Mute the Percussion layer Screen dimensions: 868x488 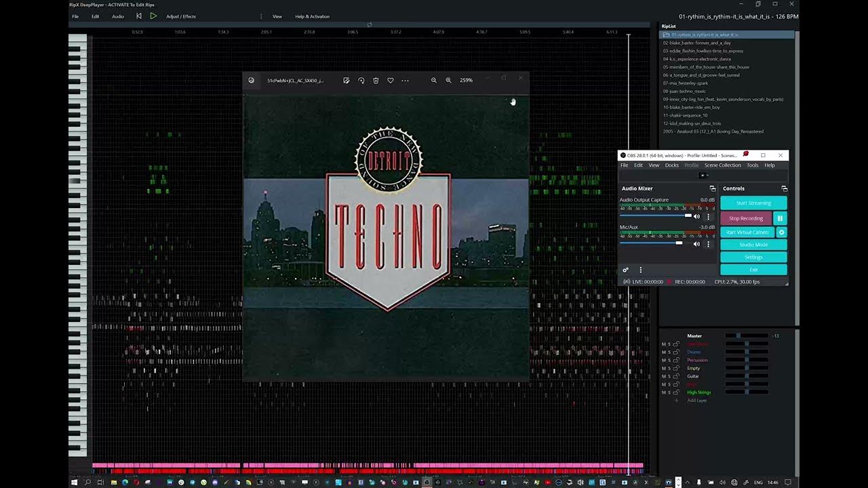[x=663, y=360]
